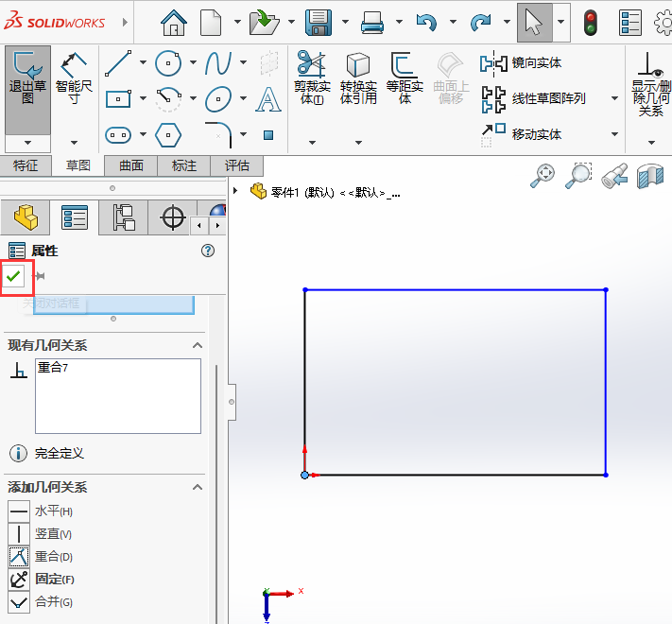Click Zoom to Area magnifier icon
This screenshot has width=672, height=624.
578,176
